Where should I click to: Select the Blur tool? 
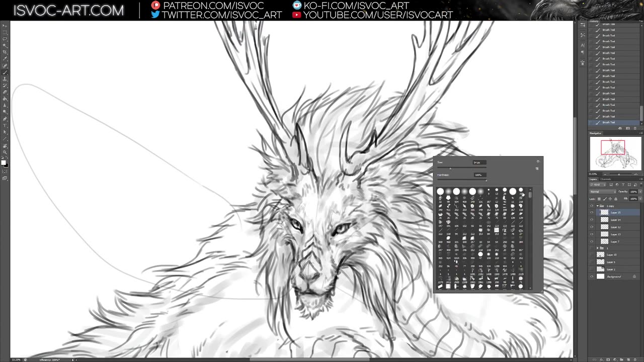[x=5, y=105]
